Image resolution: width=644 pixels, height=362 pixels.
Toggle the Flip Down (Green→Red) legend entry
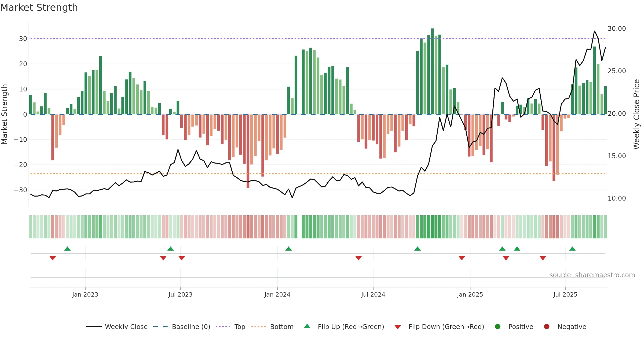pyautogui.click(x=439, y=327)
